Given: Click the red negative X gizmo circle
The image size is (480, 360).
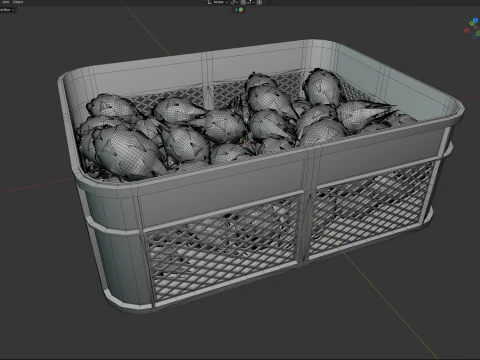Looking at the screenshot, I should point(467,30).
